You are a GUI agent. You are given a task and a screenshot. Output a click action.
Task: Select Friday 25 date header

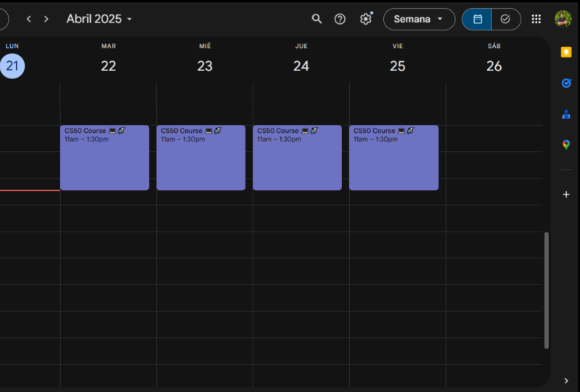[398, 66]
